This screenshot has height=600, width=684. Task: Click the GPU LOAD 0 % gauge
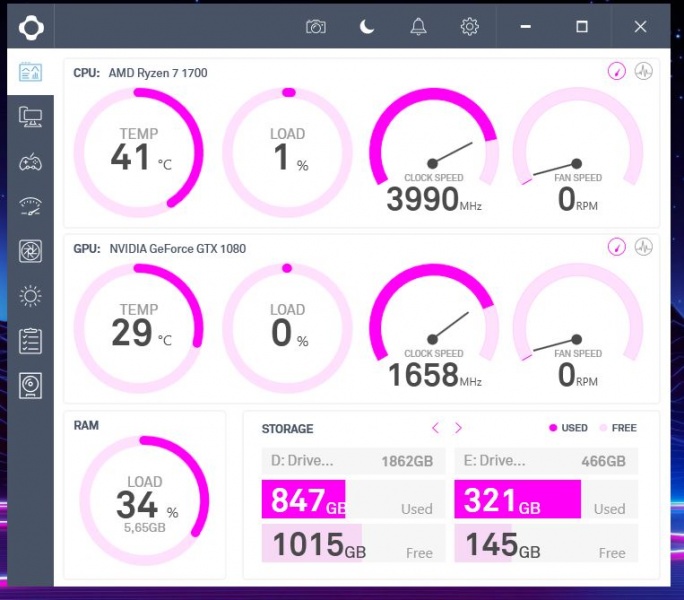287,328
